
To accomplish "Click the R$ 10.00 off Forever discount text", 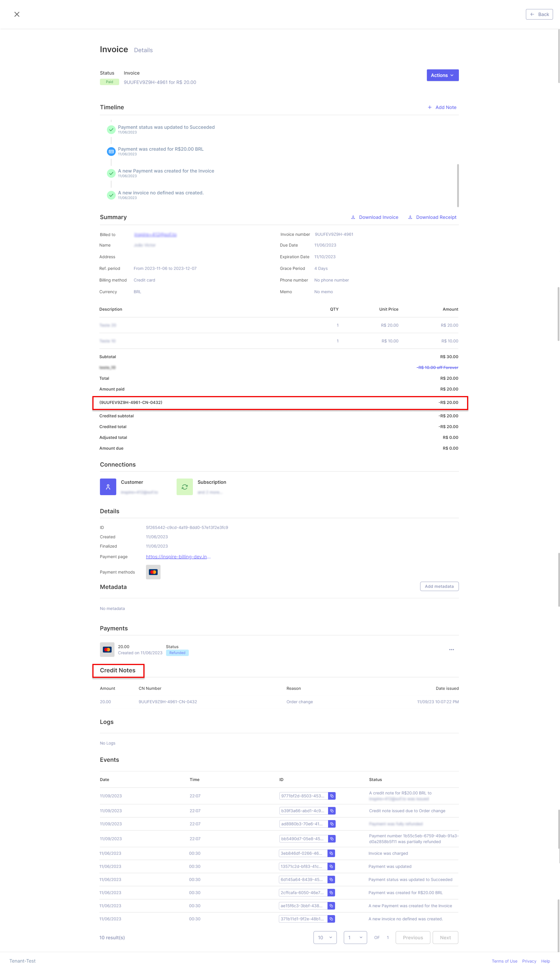I will coord(437,368).
